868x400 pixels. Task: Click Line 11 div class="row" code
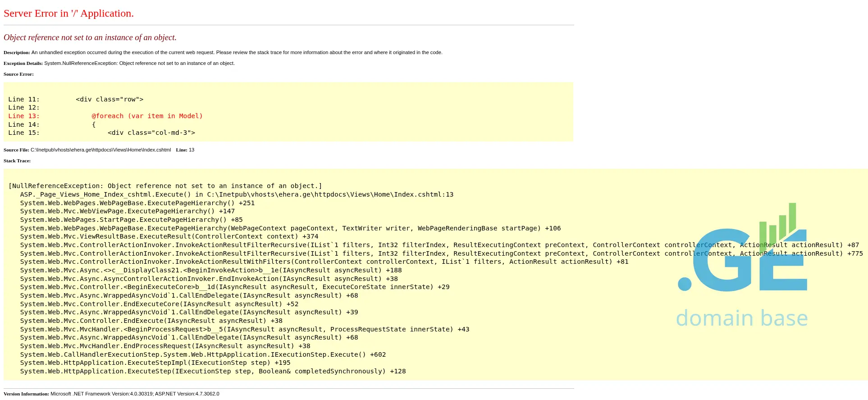point(110,99)
